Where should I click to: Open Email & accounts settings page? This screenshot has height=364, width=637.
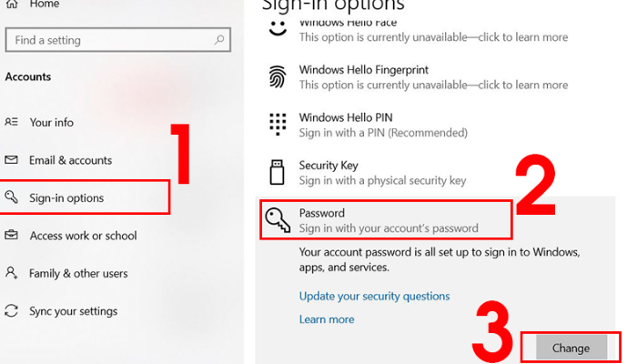click(x=71, y=160)
